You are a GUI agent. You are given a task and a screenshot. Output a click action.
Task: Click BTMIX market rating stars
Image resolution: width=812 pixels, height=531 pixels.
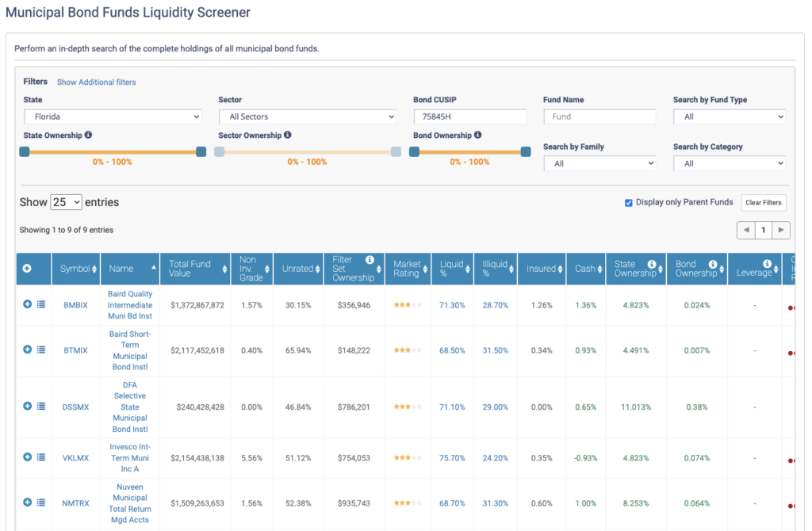click(408, 350)
